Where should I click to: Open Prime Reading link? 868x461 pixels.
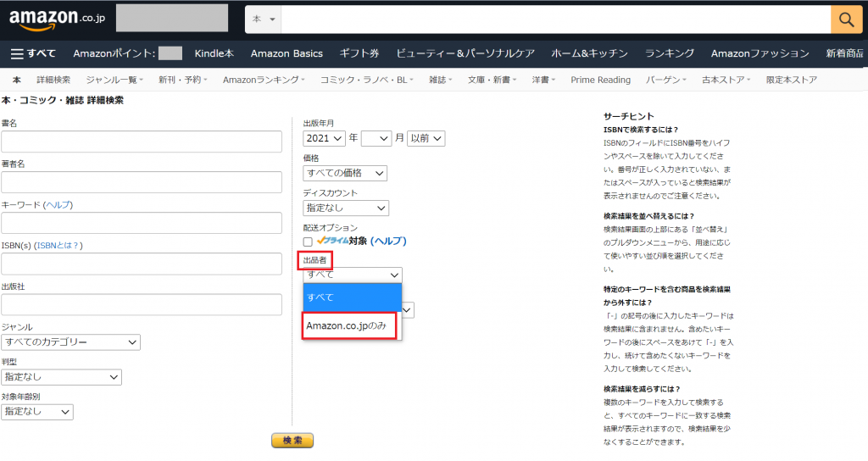[601, 80]
